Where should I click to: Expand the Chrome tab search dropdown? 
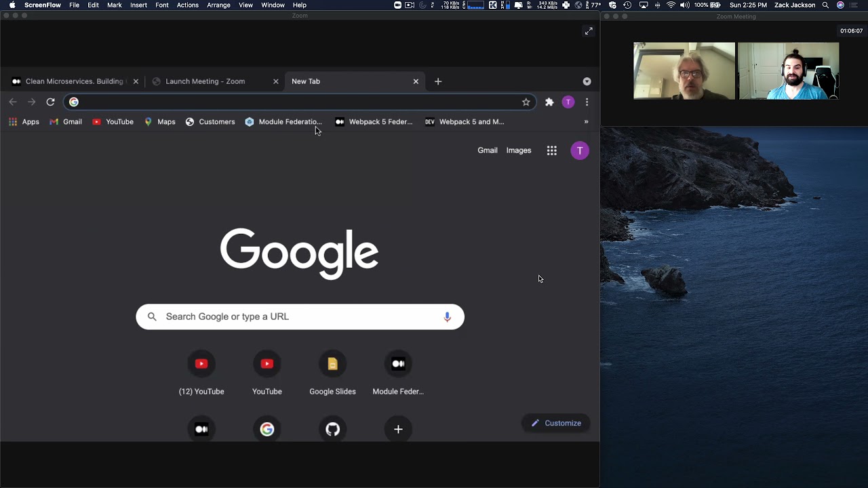click(x=587, y=81)
